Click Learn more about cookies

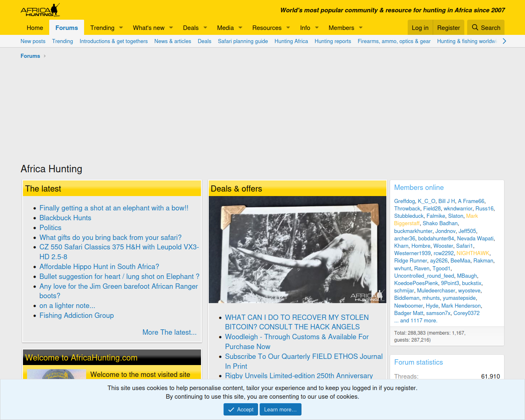click(280, 409)
